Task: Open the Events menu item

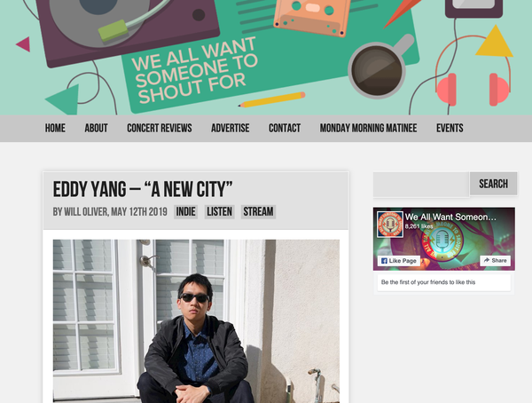Action: tap(450, 128)
